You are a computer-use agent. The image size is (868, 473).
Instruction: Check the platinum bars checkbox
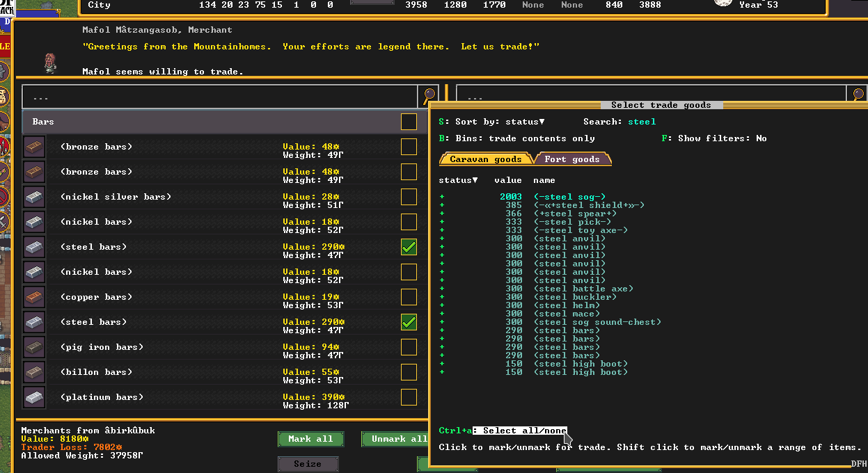pos(409,397)
